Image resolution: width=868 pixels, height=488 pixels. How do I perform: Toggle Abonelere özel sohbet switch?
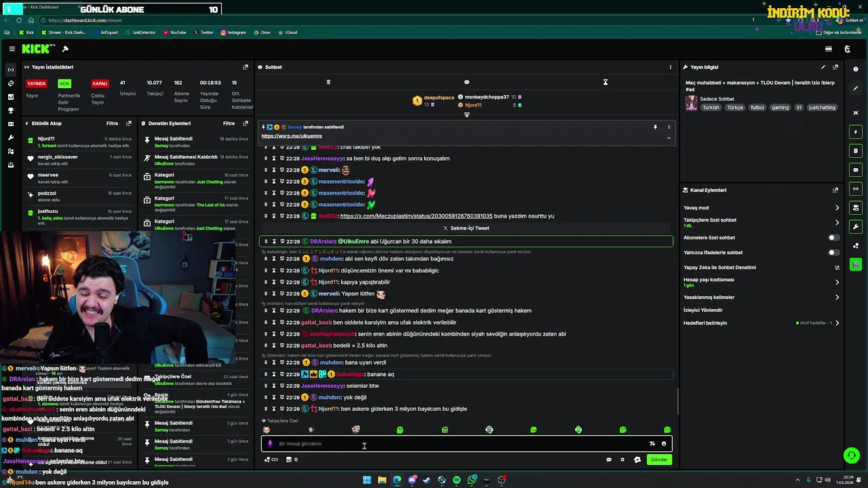pos(833,238)
